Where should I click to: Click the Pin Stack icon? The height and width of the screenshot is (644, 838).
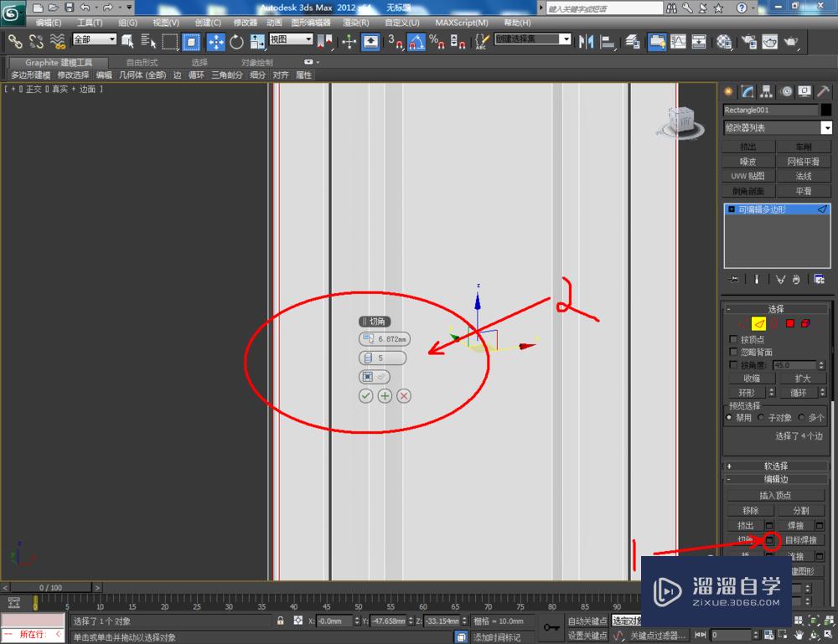tap(734, 279)
